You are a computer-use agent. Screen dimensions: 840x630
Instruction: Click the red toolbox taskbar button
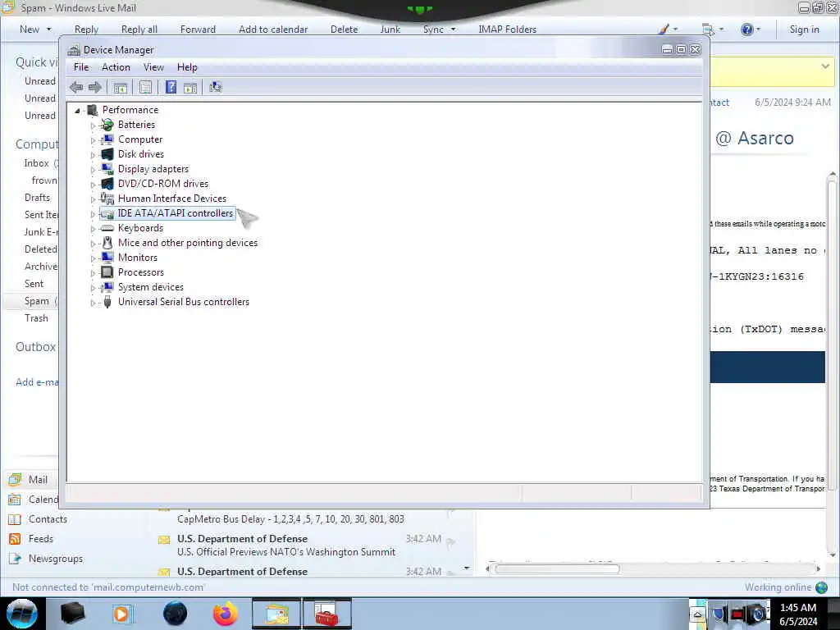[x=326, y=614]
